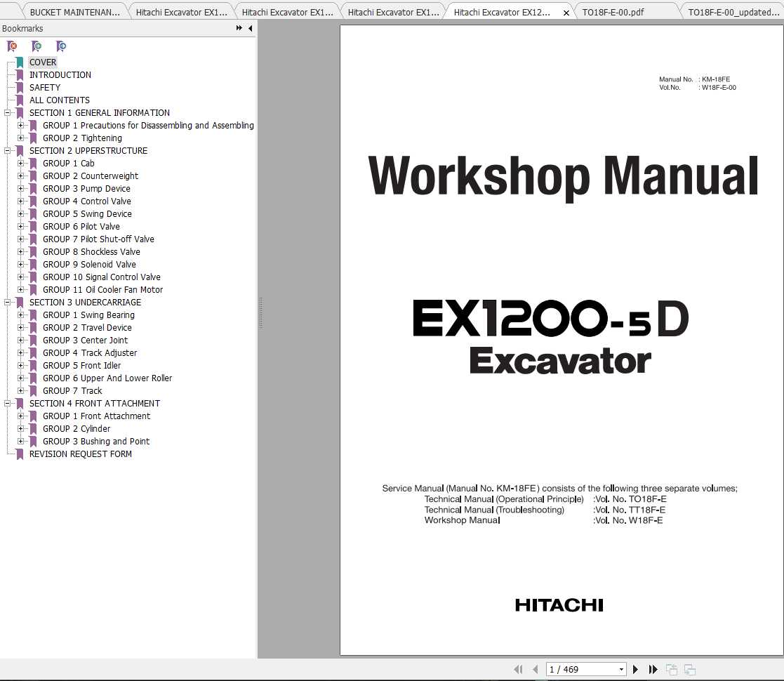This screenshot has width=784, height=681.
Task: Click the delete bookmark icon
Action: pyautogui.click(x=12, y=46)
